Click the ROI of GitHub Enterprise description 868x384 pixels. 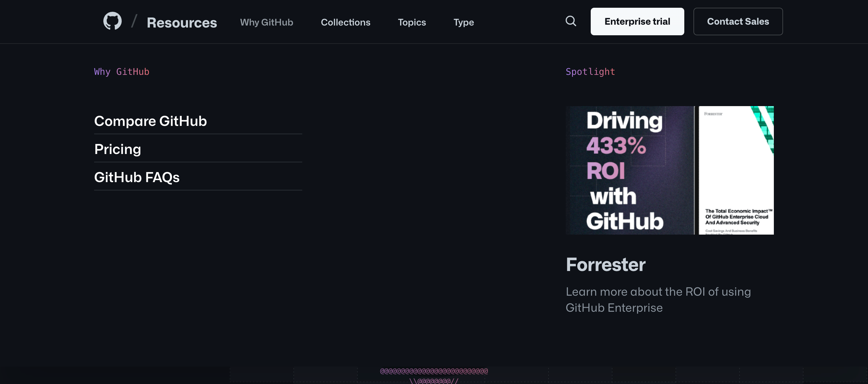[x=658, y=299]
